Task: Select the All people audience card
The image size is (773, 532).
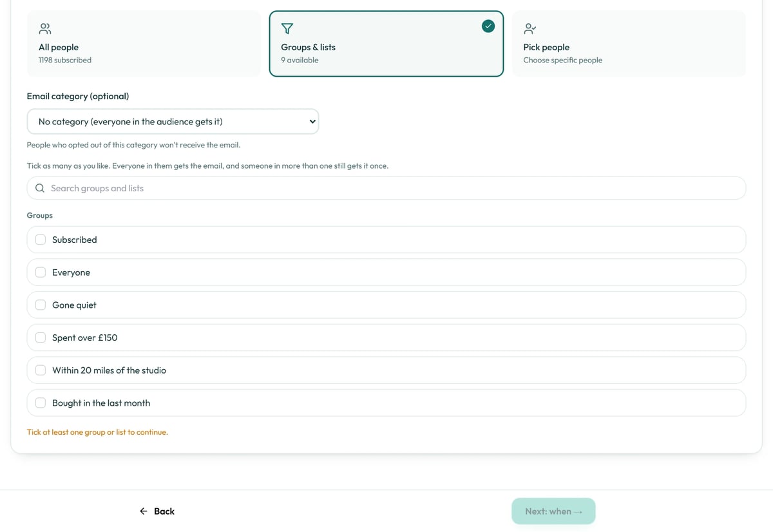Action: click(144, 44)
